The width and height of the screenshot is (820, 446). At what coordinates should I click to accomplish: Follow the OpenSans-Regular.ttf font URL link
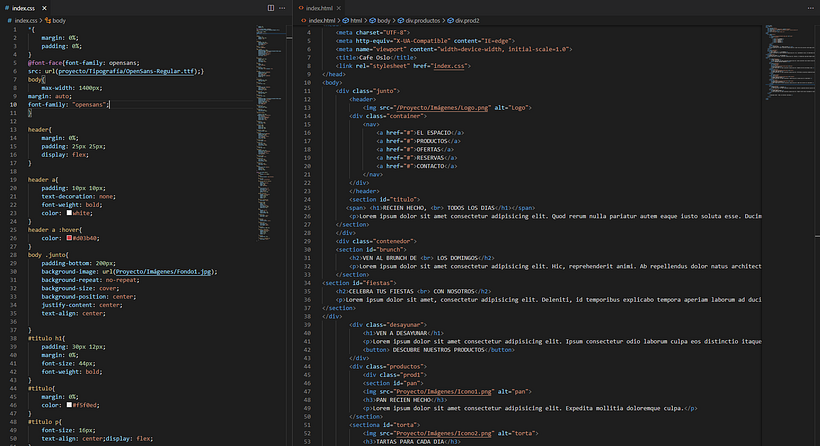coord(126,71)
